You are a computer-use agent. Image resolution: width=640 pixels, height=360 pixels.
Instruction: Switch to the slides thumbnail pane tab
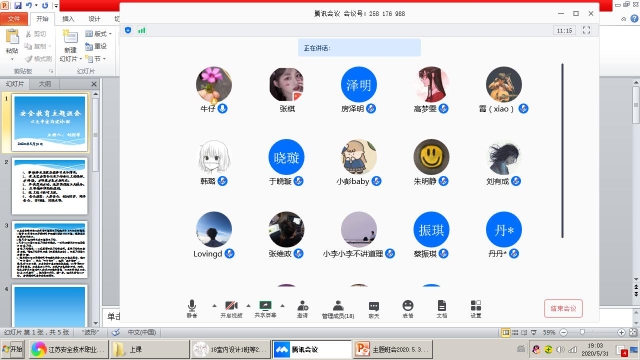point(15,84)
